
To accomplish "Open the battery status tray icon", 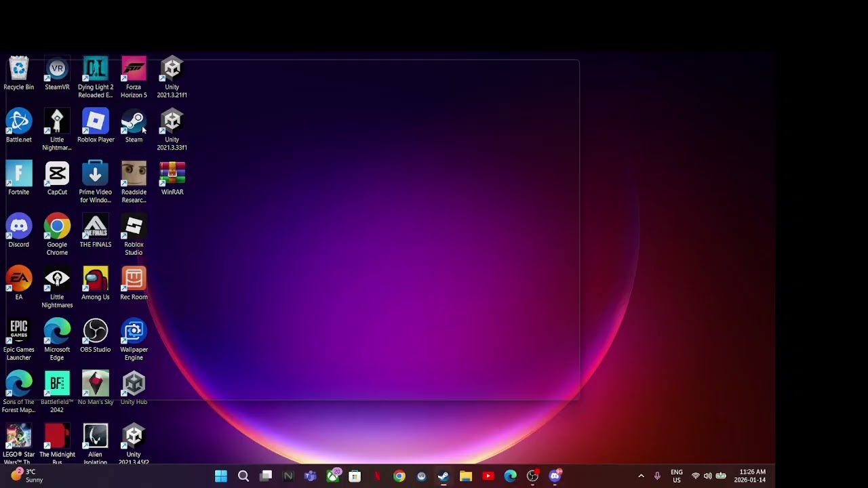I will [721, 476].
